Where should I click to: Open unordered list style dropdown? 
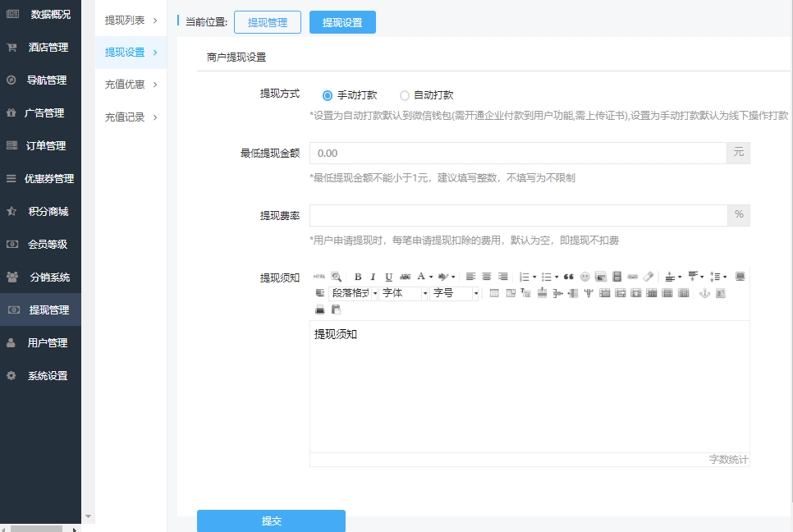pos(557,277)
